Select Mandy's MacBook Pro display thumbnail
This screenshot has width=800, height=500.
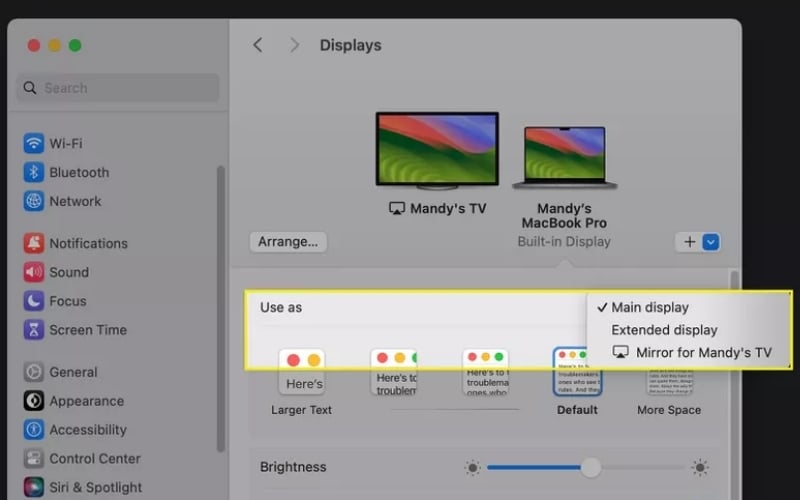[564, 158]
